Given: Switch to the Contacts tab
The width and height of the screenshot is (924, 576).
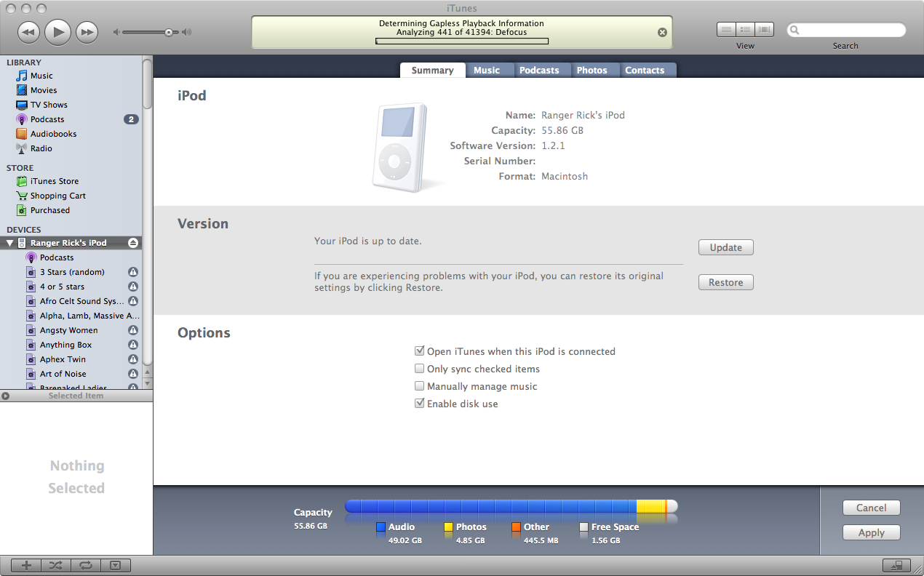Looking at the screenshot, I should (645, 71).
